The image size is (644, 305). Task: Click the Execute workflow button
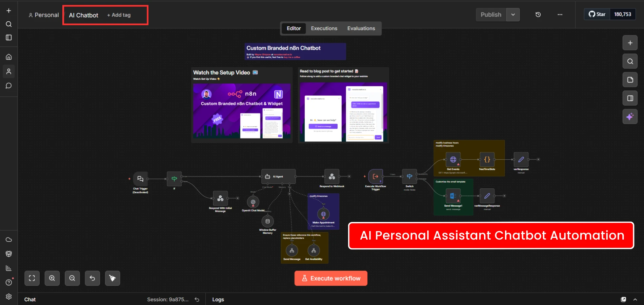coord(331,278)
